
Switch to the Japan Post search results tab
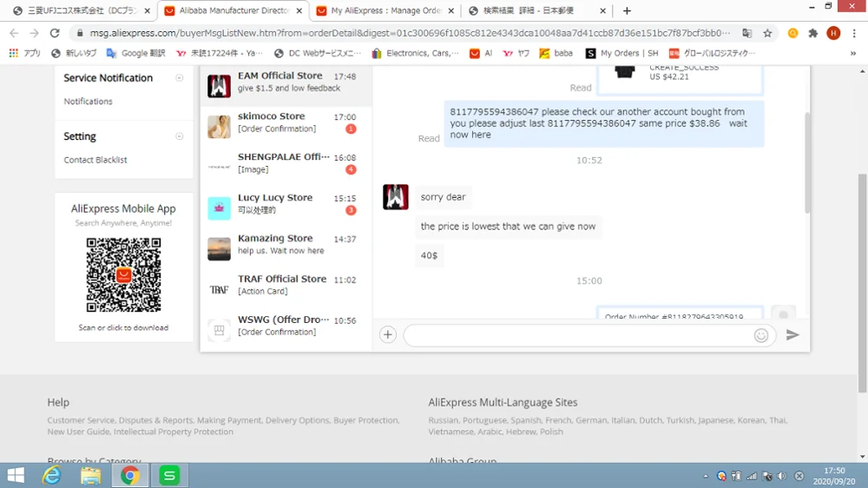pos(536,10)
